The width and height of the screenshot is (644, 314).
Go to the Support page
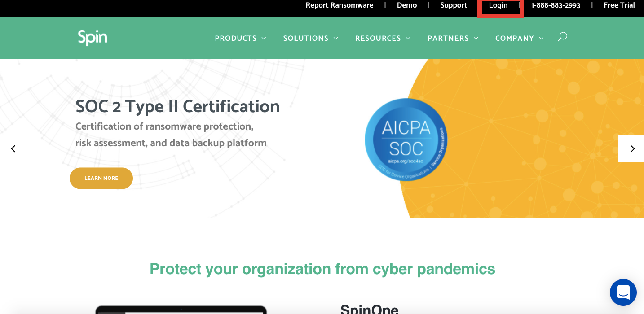454,5
